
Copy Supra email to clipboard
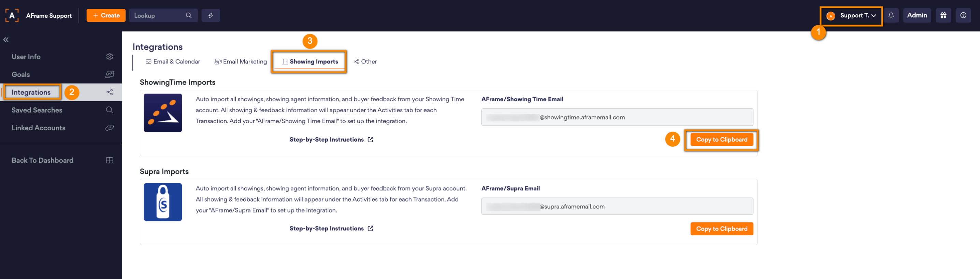(722, 229)
